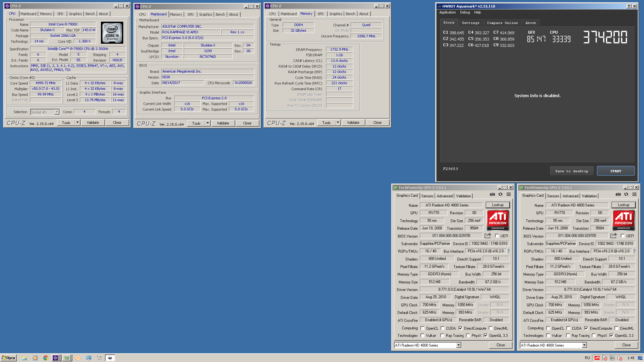
Task: Open file explorer from taskbar
Action: point(25,358)
